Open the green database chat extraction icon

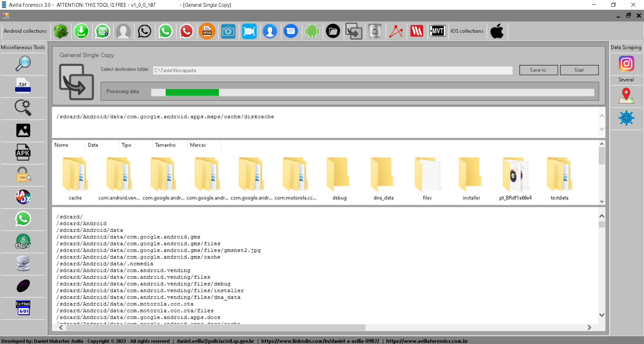[102, 31]
